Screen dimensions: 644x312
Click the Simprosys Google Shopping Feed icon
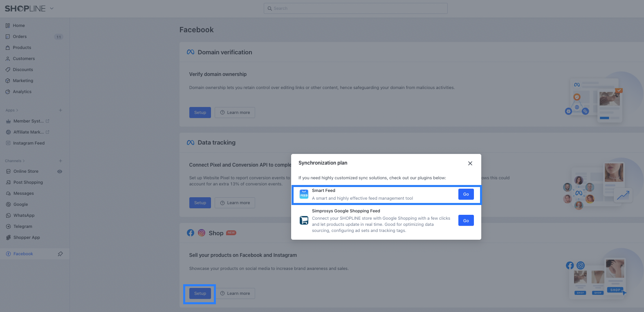click(x=304, y=221)
